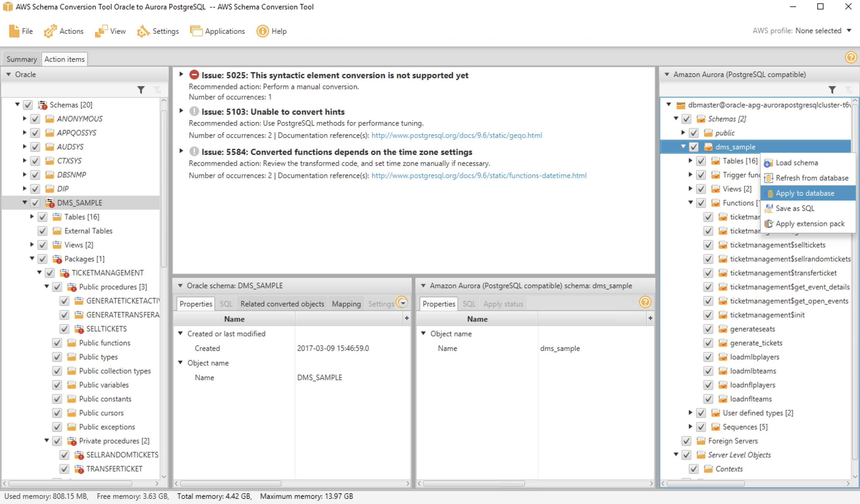Viewport: 860px width, 504px height.
Task: Click Apply extension pack menu option
Action: click(809, 223)
